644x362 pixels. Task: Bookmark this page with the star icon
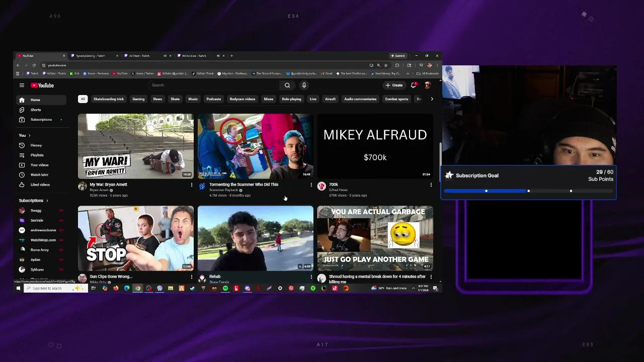[x=386, y=65]
